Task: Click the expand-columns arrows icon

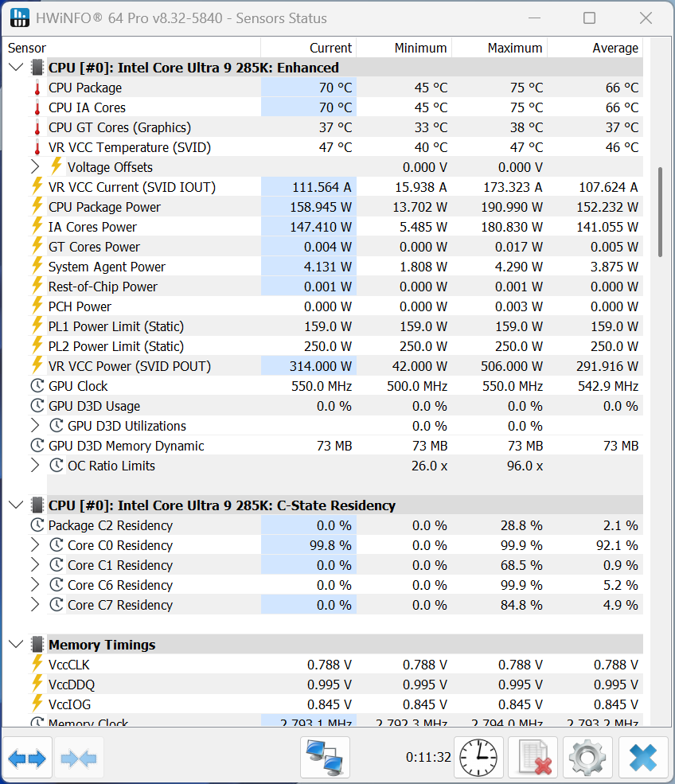Action: [x=26, y=757]
